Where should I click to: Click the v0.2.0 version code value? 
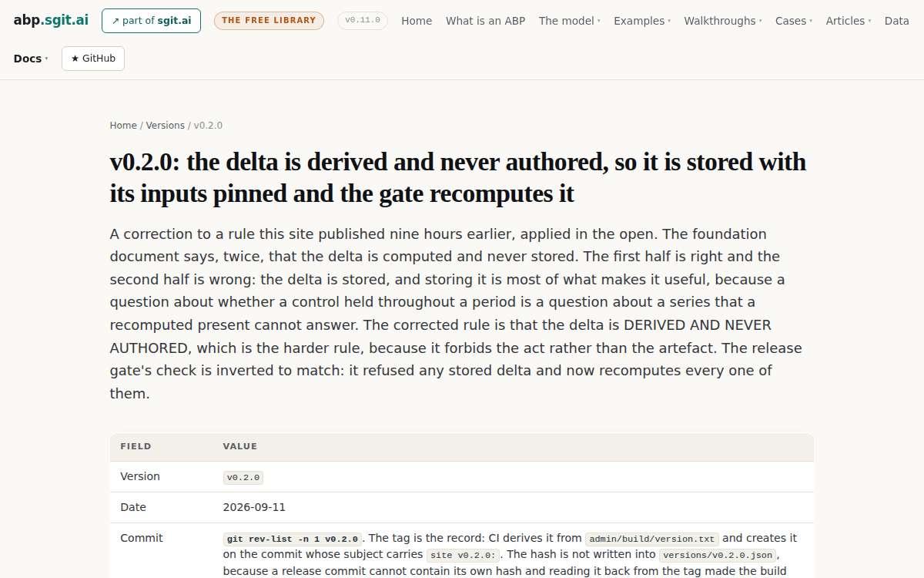click(x=243, y=477)
